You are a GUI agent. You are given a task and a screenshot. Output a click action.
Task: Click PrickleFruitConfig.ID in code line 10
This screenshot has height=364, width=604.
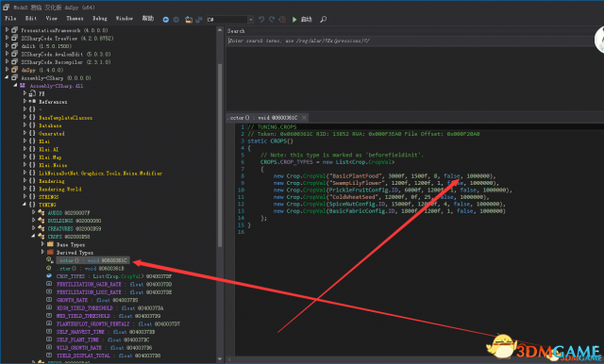362,190
